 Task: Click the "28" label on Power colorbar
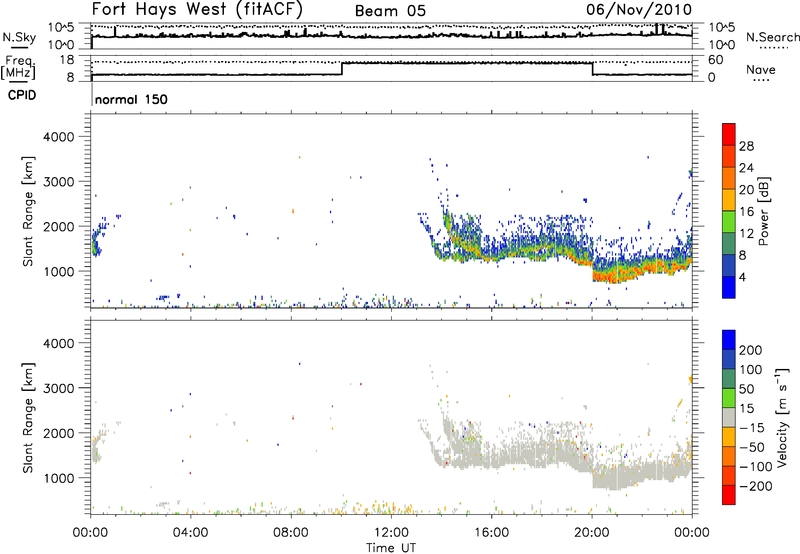pyautogui.click(x=746, y=146)
